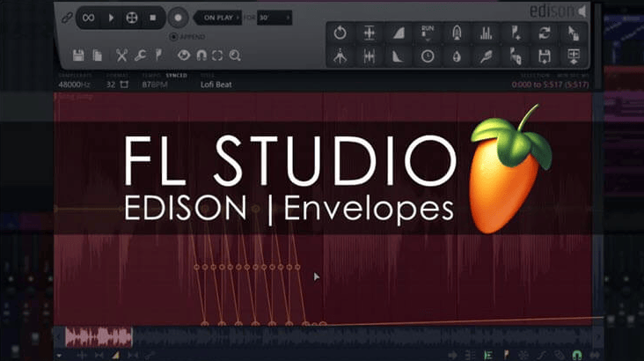Click the Lofi Beat title field

[216, 85]
